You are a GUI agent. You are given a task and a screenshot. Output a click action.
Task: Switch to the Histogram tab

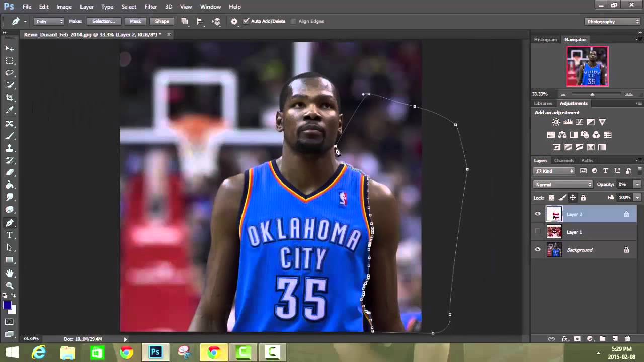tap(546, 39)
